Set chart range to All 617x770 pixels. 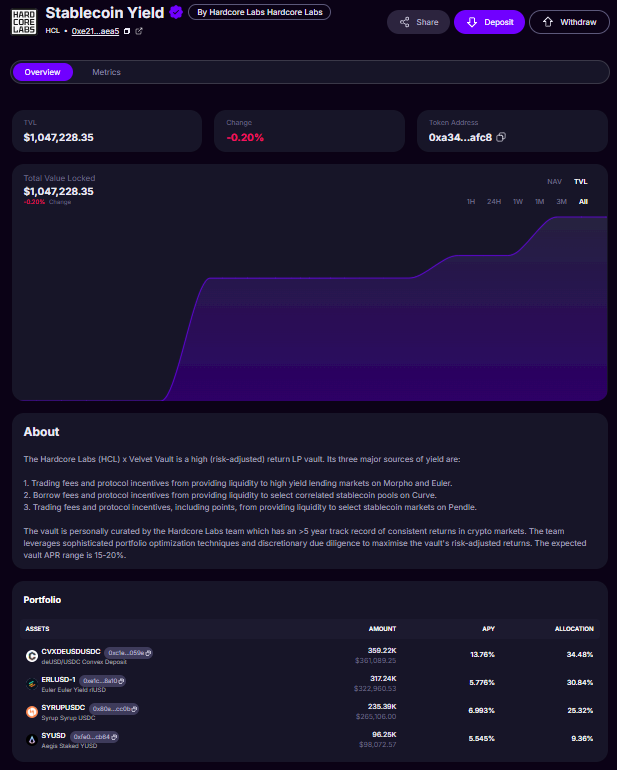[583, 202]
